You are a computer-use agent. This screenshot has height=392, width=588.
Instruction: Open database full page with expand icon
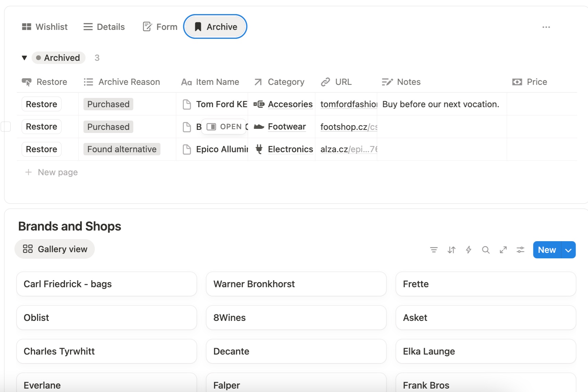[x=503, y=250]
